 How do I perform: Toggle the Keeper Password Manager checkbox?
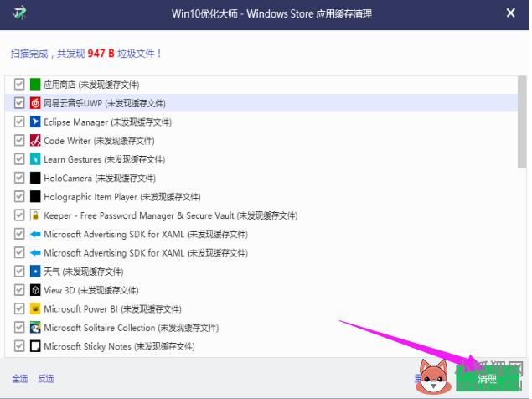[x=19, y=215]
